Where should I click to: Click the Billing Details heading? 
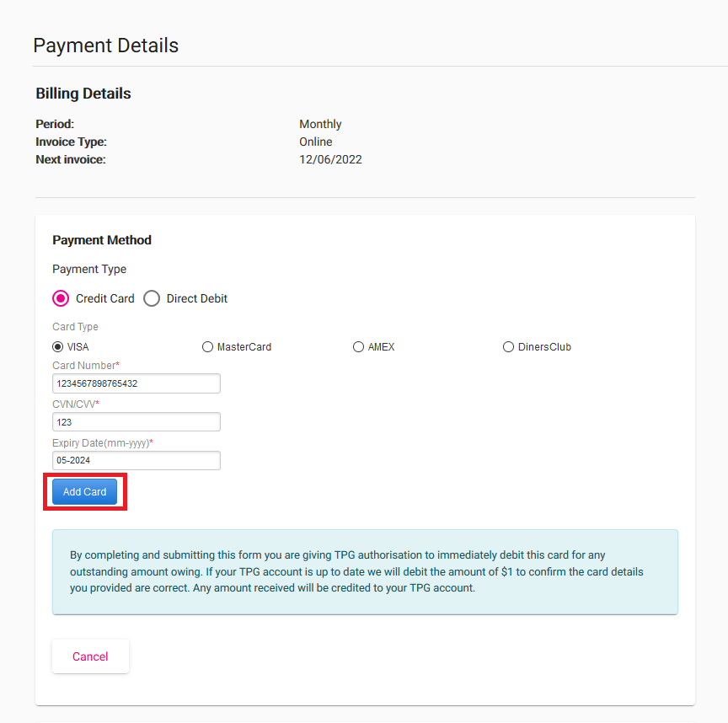(x=83, y=94)
